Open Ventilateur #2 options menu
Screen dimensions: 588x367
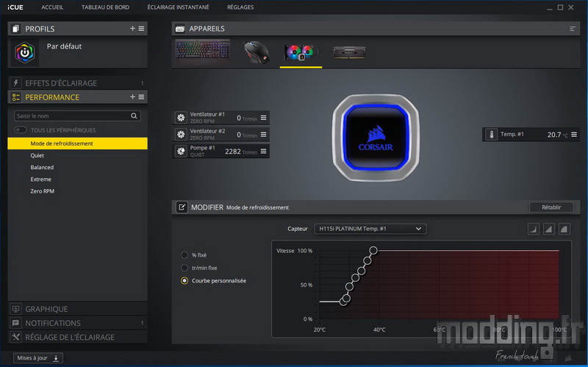(x=264, y=135)
